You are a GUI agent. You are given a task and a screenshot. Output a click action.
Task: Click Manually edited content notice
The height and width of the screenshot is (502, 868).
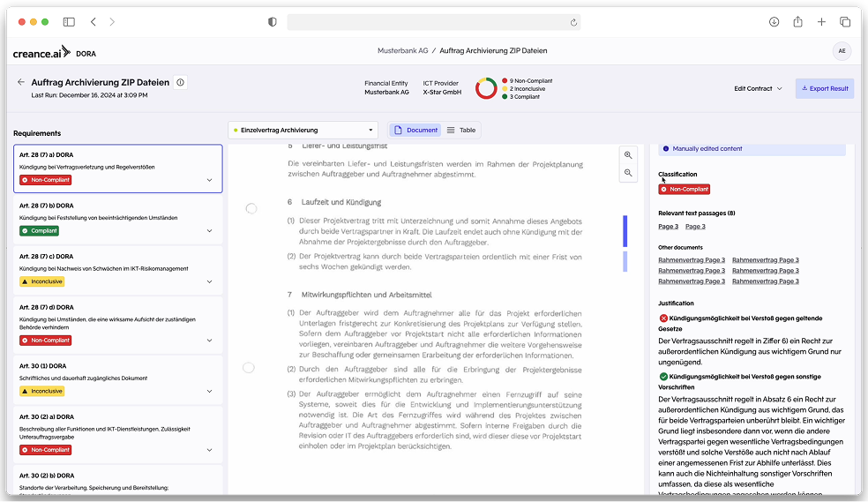tap(752, 148)
